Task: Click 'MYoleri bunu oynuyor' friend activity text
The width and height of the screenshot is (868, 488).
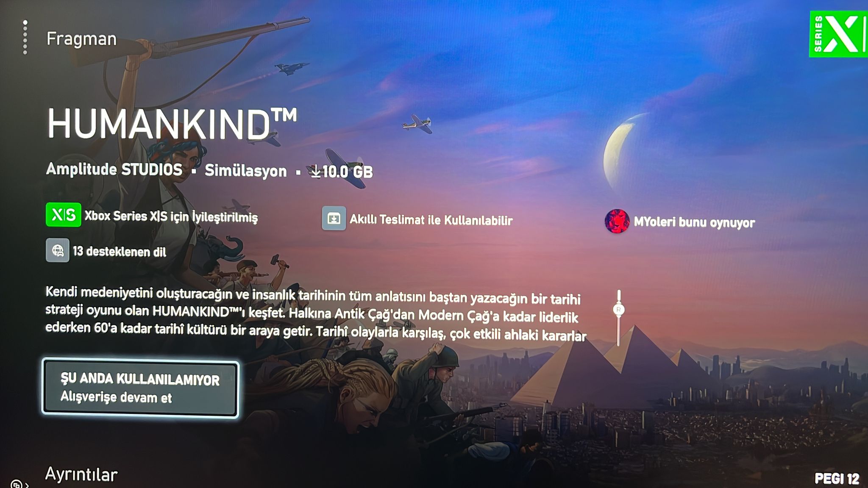Action: point(694,222)
